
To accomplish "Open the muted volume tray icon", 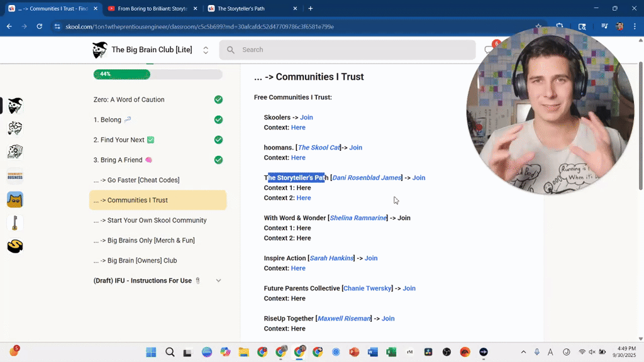I will 592,352.
